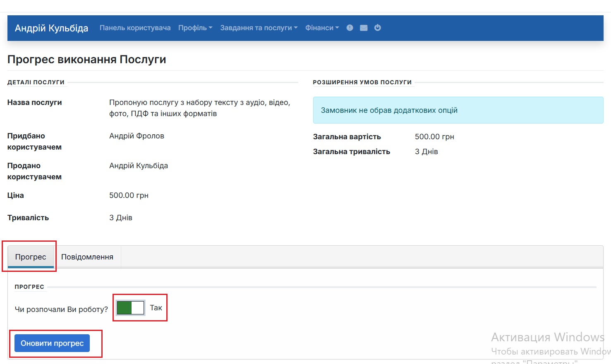Click seller name 'Андрій Кульбіда' in details
611x364 pixels.
(139, 165)
